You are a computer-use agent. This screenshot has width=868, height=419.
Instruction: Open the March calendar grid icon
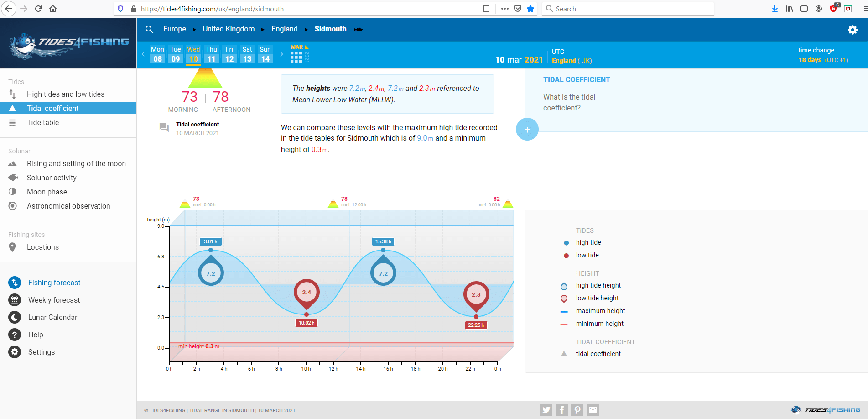(296, 57)
